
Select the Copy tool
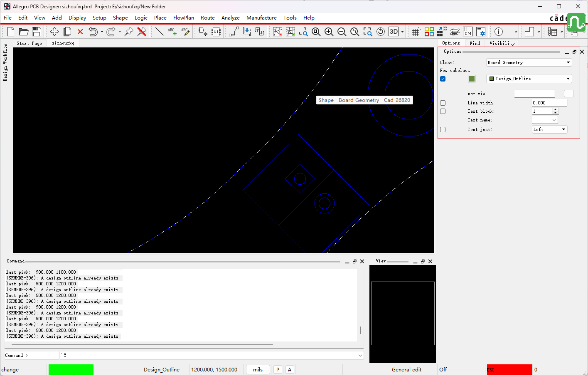coord(67,32)
